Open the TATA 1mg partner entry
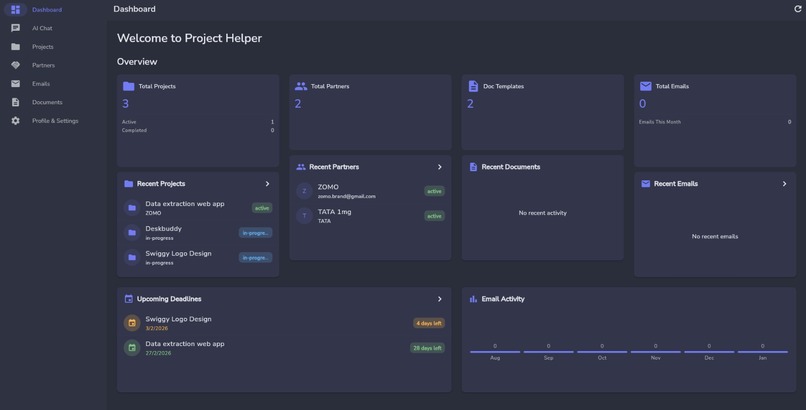806x410 pixels. (370, 216)
